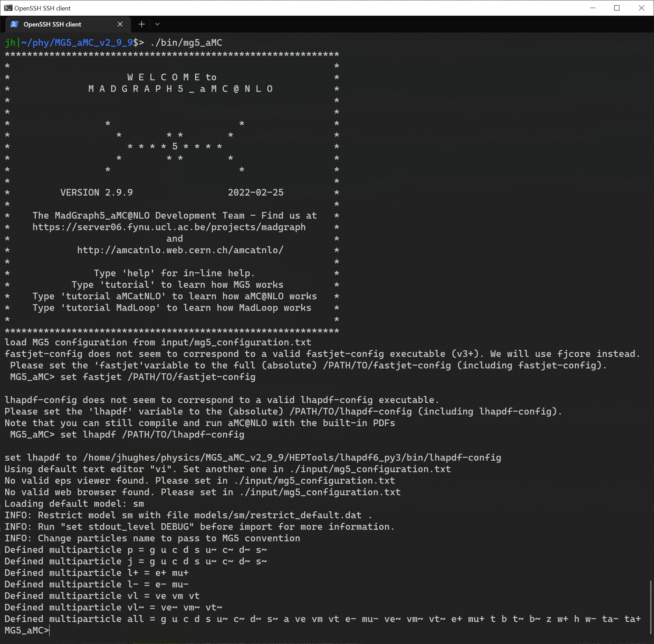Click 'No valid web browser found' line
The width and height of the screenshot is (654, 644).
(203, 492)
